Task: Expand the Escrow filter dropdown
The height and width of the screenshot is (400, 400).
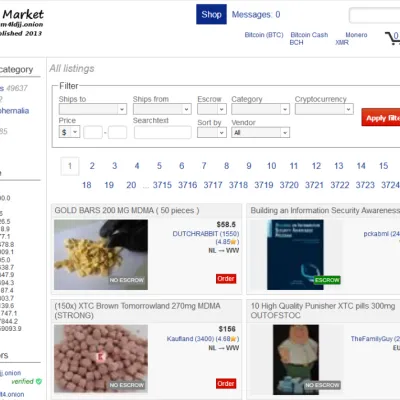Action: click(x=212, y=109)
